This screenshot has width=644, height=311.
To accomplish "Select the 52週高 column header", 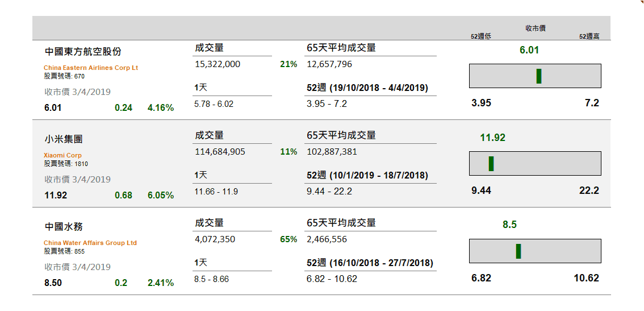I will click(589, 36).
